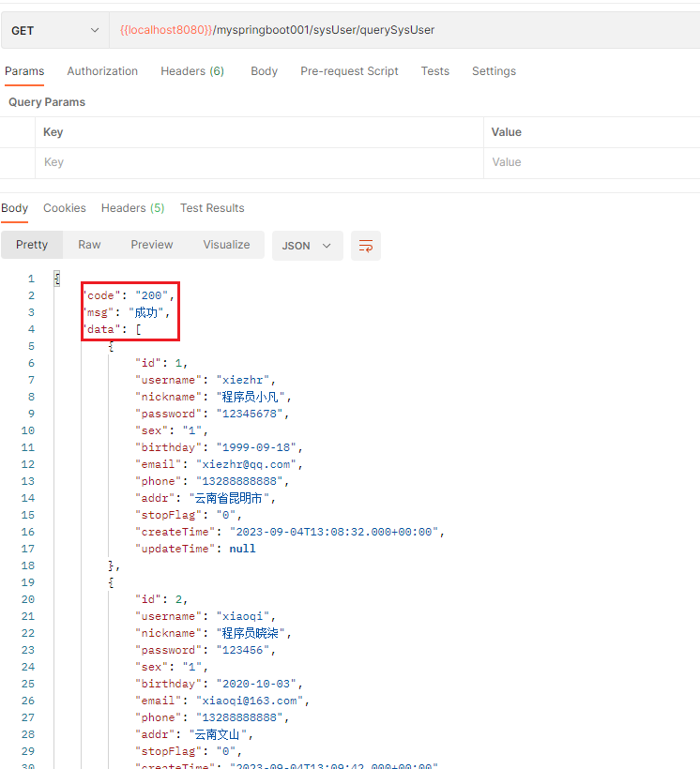Expand the JSON format dropdown

[307, 246]
